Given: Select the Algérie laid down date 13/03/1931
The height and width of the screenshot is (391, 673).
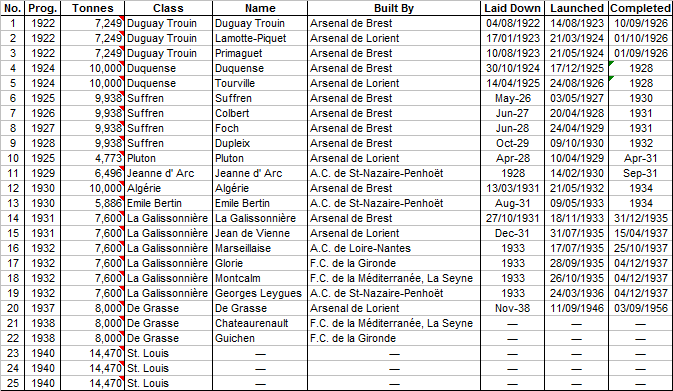Looking at the screenshot, I should point(512,188).
